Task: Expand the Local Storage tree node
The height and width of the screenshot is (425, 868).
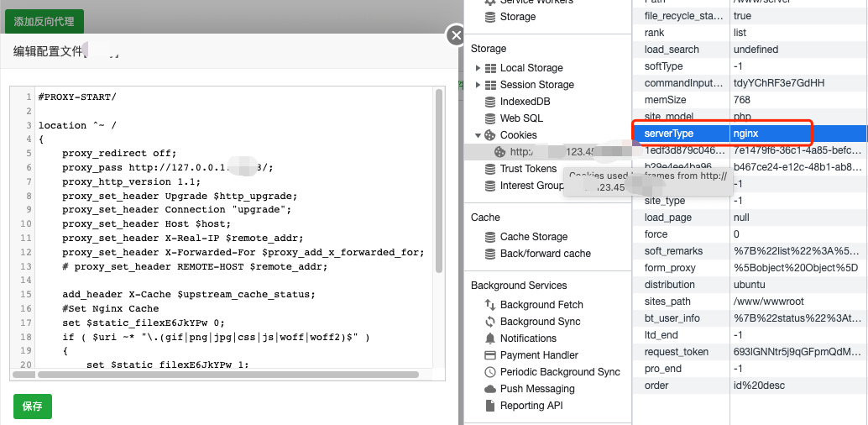Action: click(478, 68)
